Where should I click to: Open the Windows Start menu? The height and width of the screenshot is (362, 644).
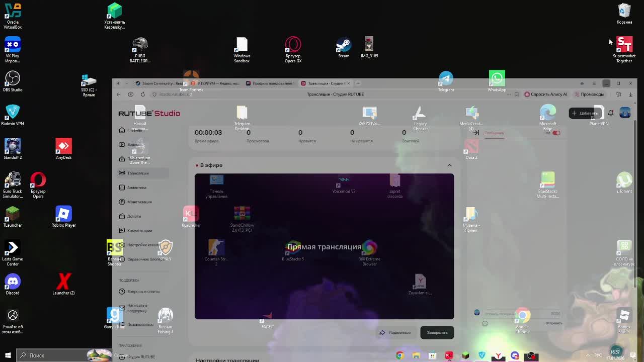coord(8,355)
